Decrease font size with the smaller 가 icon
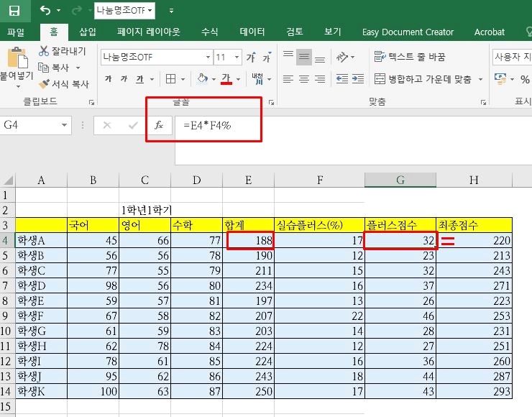Screen dimensions: 532x417 pos(267,57)
